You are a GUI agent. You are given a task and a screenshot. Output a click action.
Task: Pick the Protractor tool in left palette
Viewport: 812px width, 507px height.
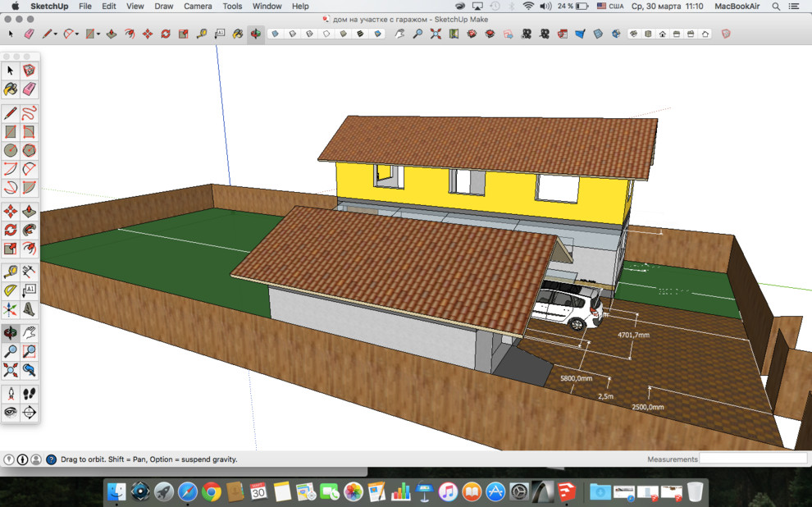(x=11, y=290)
